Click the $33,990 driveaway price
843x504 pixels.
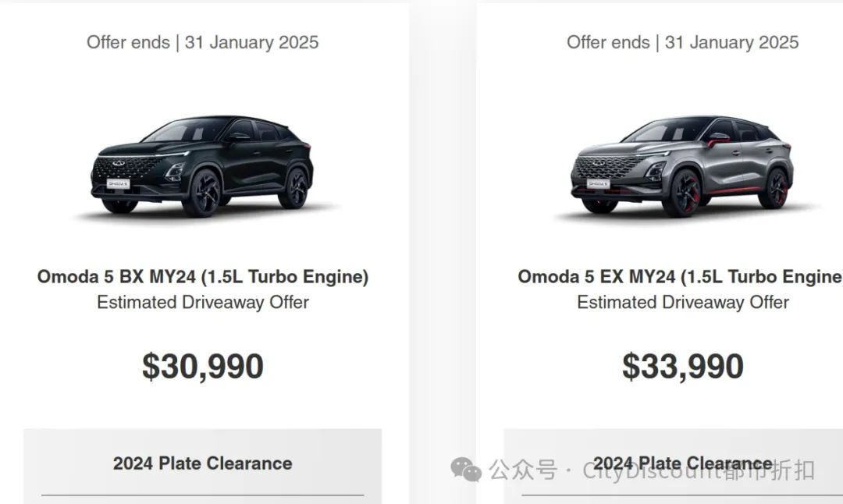pyautogui.click(x=682, y=366)
